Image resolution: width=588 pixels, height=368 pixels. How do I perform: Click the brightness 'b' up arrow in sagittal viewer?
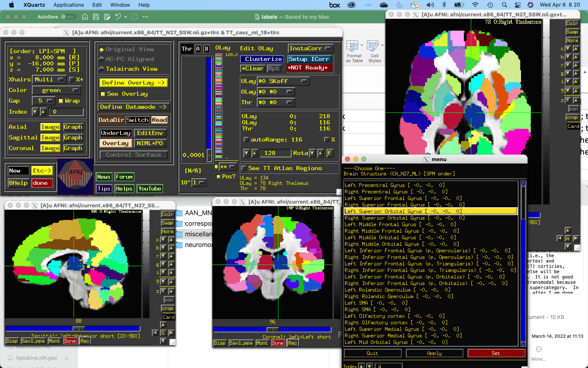click(x=171, y=248)
